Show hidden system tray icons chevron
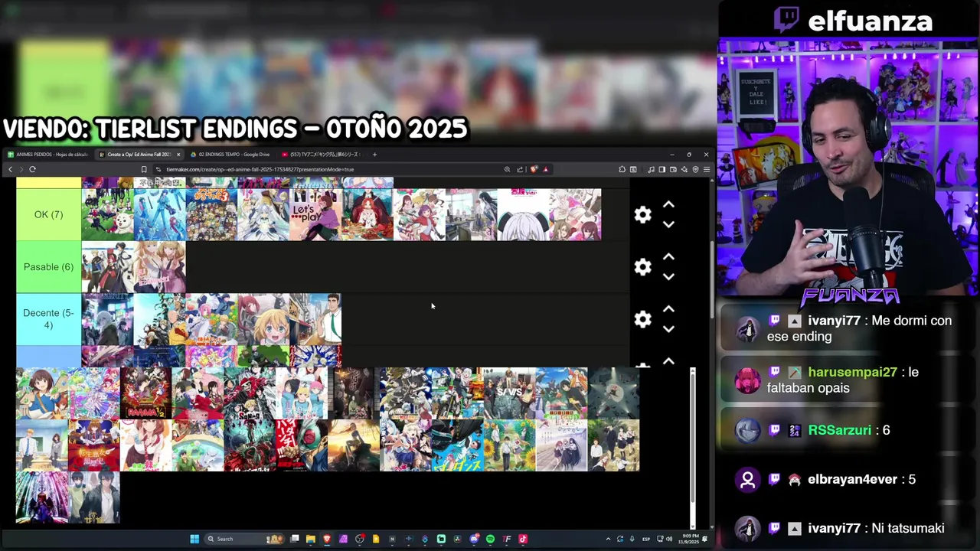The width and height of the screenshot is (980, 551). (x=608, y=539)
